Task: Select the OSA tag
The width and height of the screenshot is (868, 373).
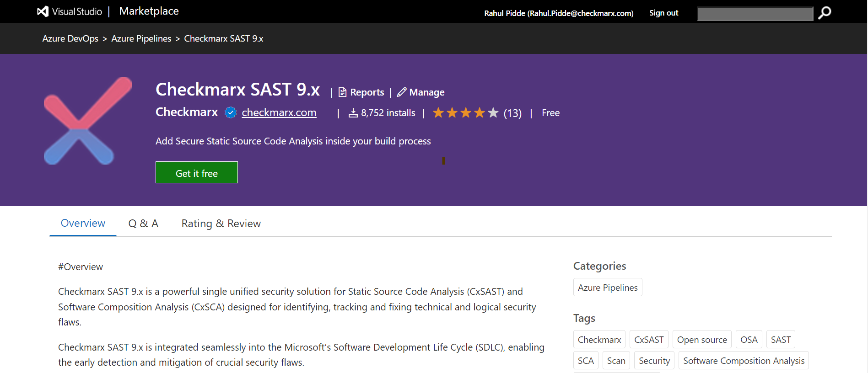Action: [749, 339]
